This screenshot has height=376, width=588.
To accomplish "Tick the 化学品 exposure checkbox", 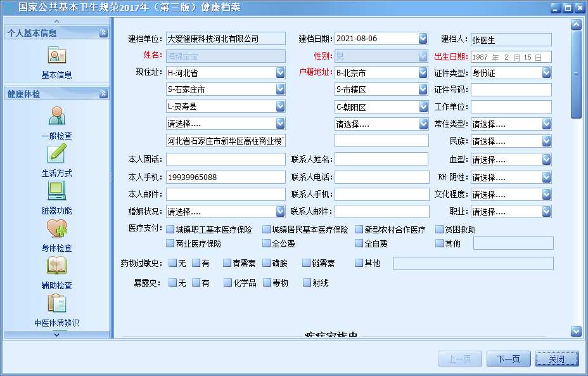I will coord(228,283).
